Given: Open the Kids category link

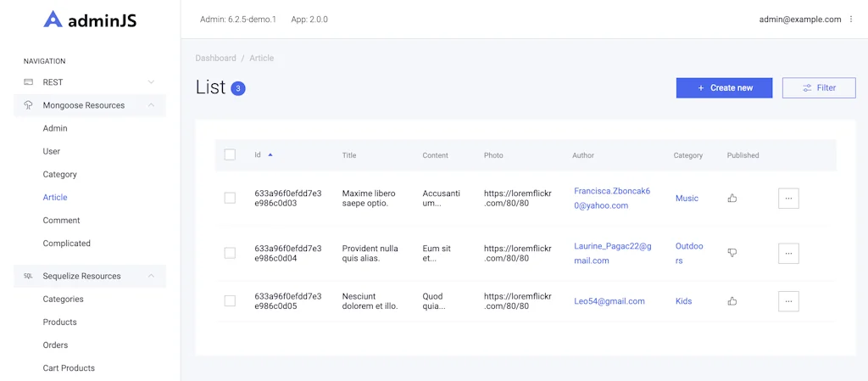Looking at the screenshot, I should pyautogui.click(x=684, y=301).
